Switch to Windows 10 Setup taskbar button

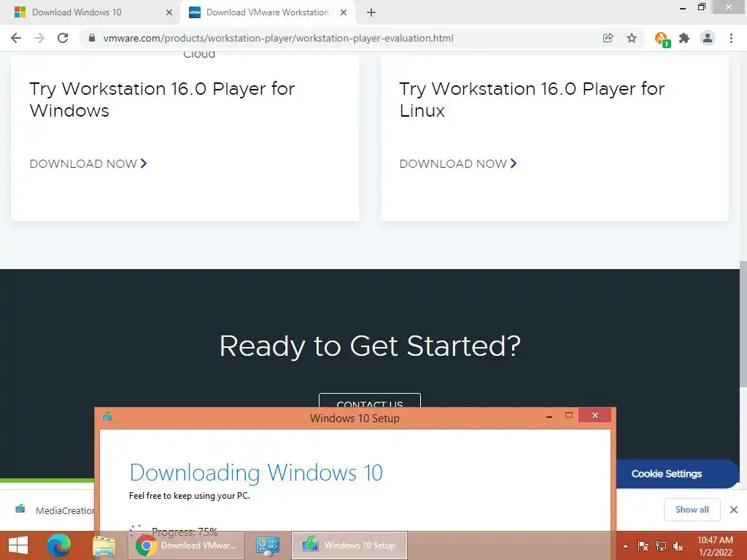coord(349,545)
